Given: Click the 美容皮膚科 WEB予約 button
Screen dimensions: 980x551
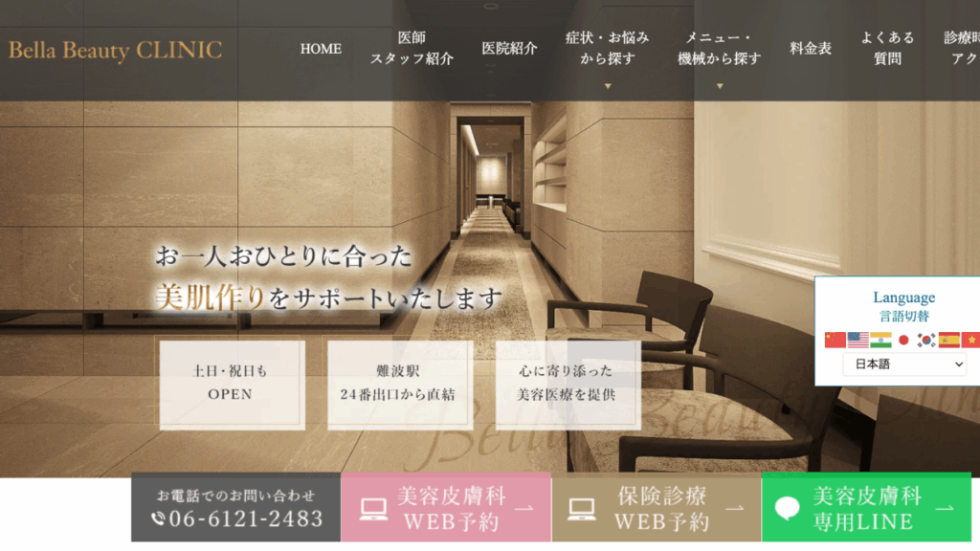Looking at the screenshot, I should click(x=446, y=507).
